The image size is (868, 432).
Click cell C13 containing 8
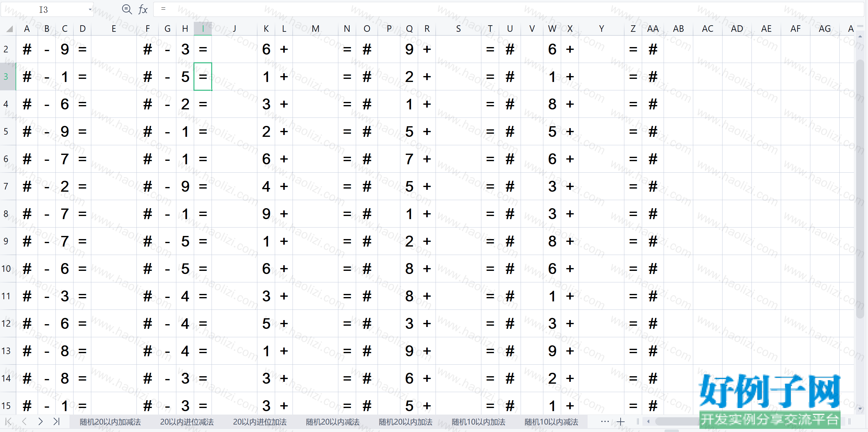pyautogui.click(x=65, y=351)
